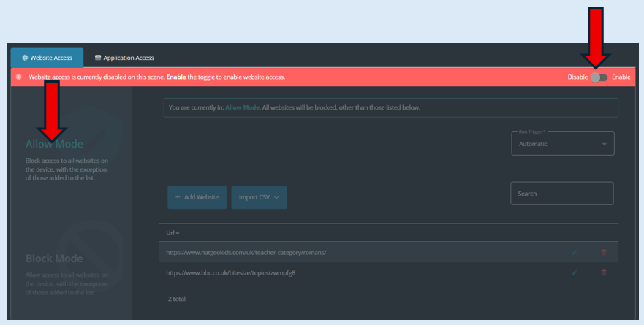Open the Run Trigger Automatic dropdown
This screenshot has height=325, width=644.
click(563, 144)
